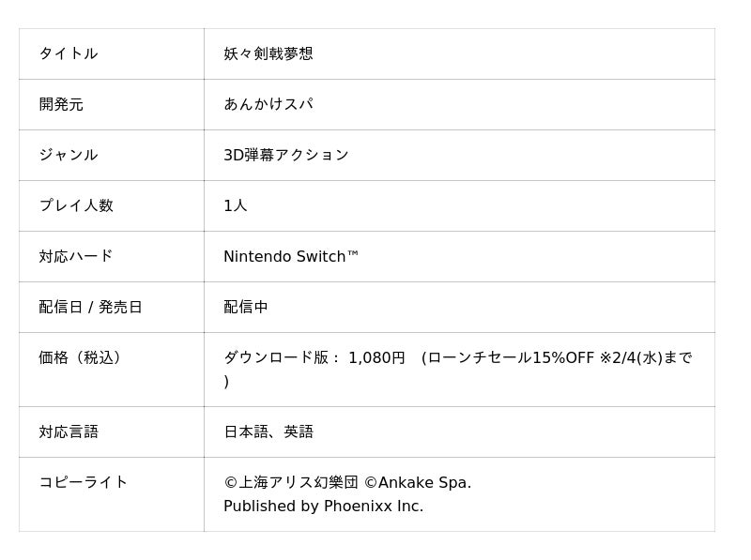Select the 3D弾幕アクション genre text
Viewport: 751px width, 560px height.
[286, 155]
